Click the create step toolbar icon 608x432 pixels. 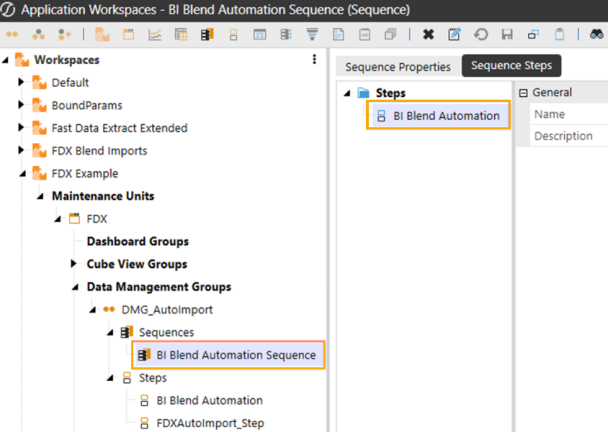coord(233,35)
